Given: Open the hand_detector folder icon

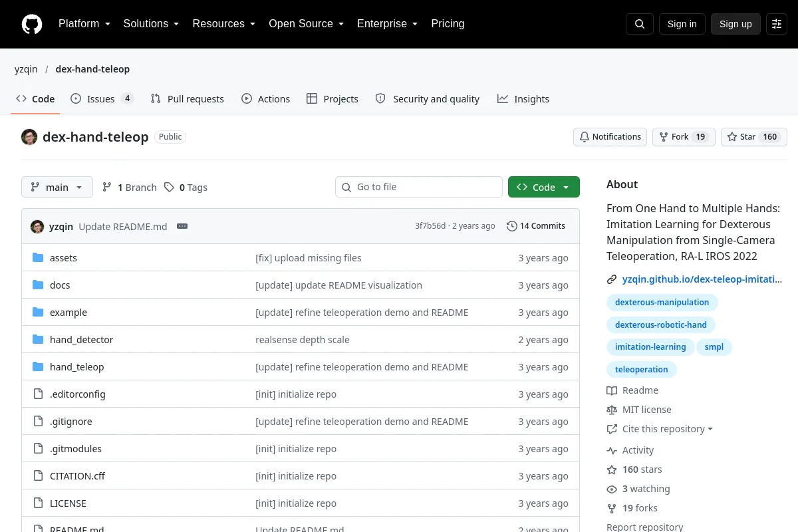Looking at the screenshot, I should pyautogui.click(x=38, y=340).
